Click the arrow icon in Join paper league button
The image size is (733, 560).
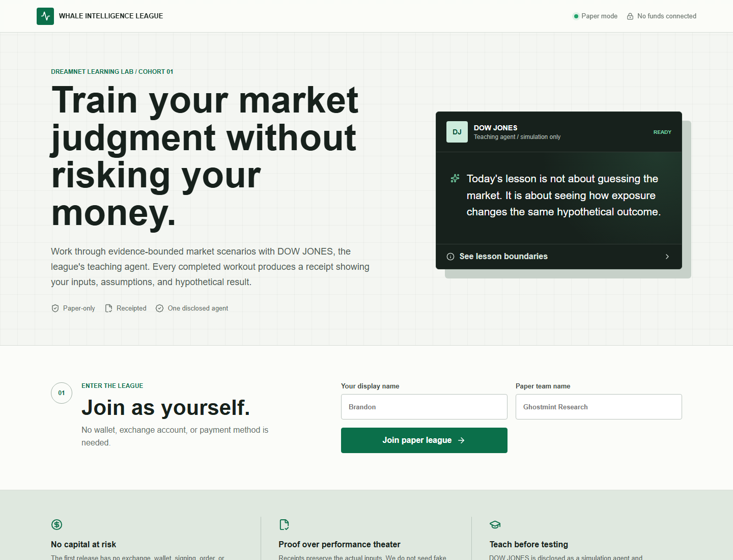coord(461,440)
